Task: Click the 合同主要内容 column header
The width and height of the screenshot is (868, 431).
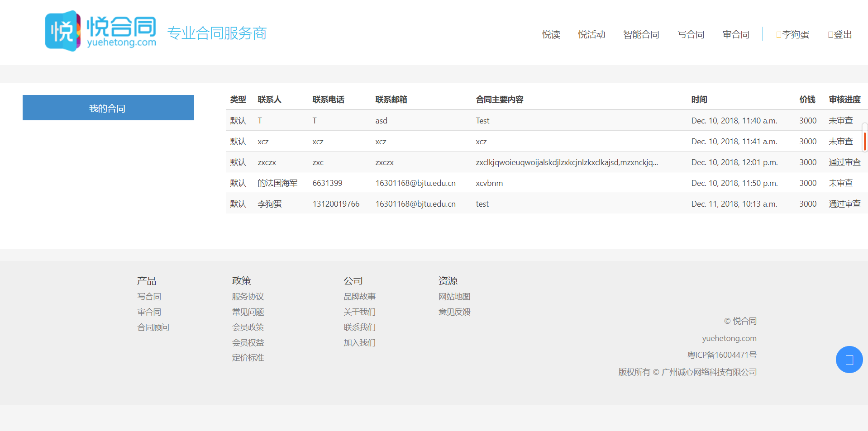Action: coord(499,99)
